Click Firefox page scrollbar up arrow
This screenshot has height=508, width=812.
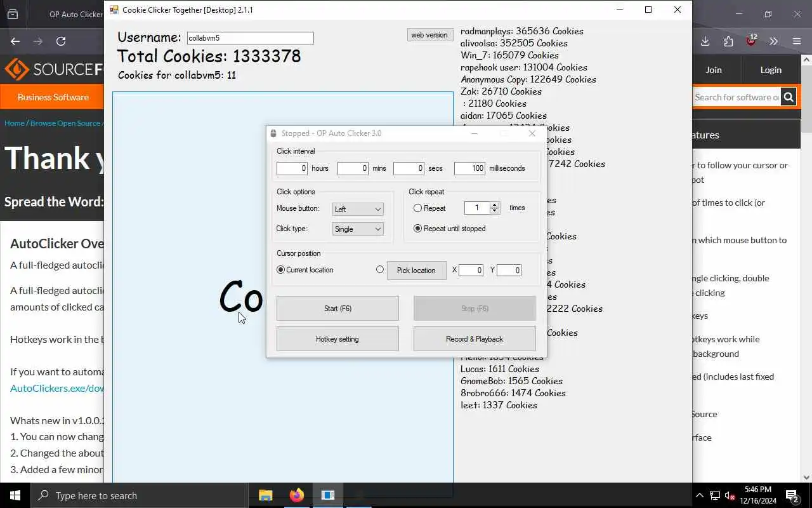pos(806,61)
